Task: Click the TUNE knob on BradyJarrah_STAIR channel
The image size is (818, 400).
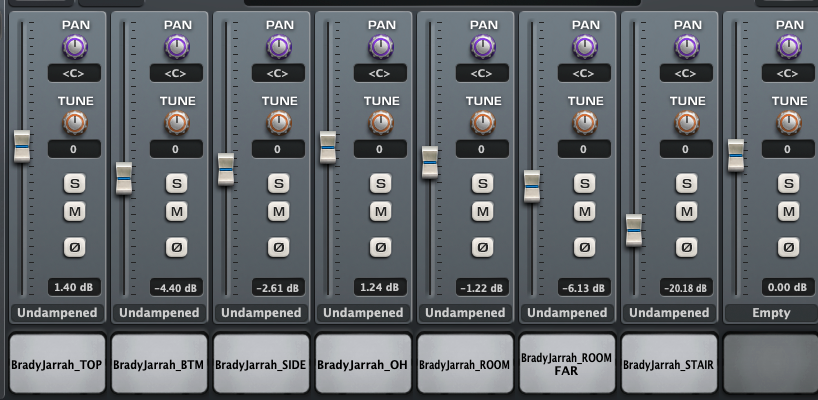Action: [x=687, y=123]
